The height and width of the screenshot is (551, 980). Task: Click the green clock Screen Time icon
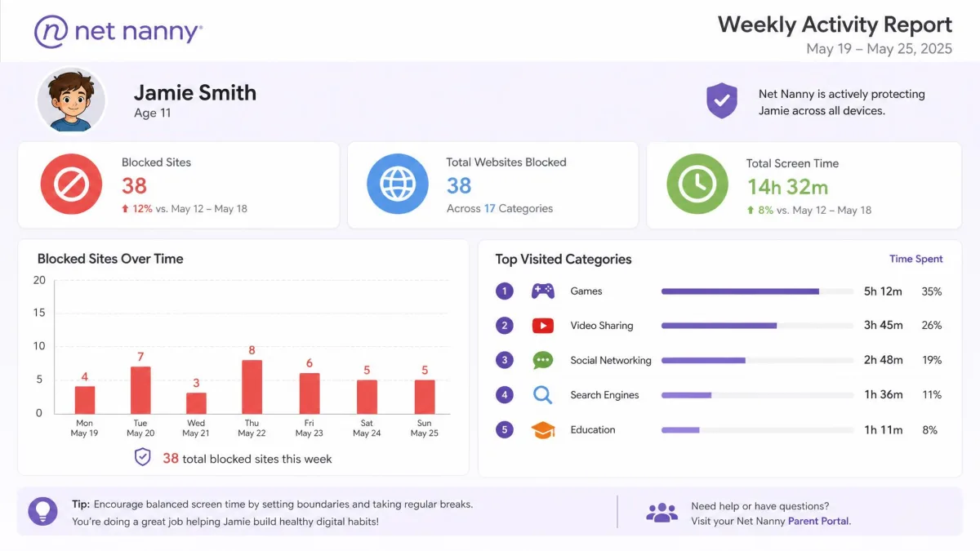point(697,184)
